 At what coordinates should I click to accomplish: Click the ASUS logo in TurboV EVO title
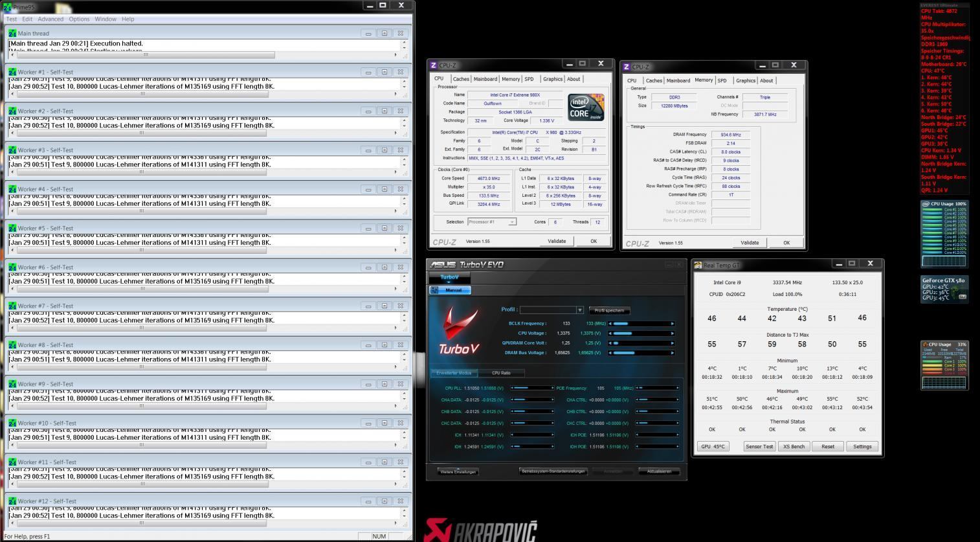(x=443, y=265)
